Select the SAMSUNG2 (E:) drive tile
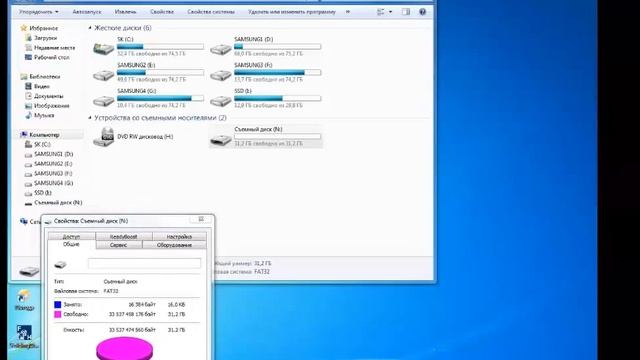The image size is (640, 360). (x=148, y=72)
